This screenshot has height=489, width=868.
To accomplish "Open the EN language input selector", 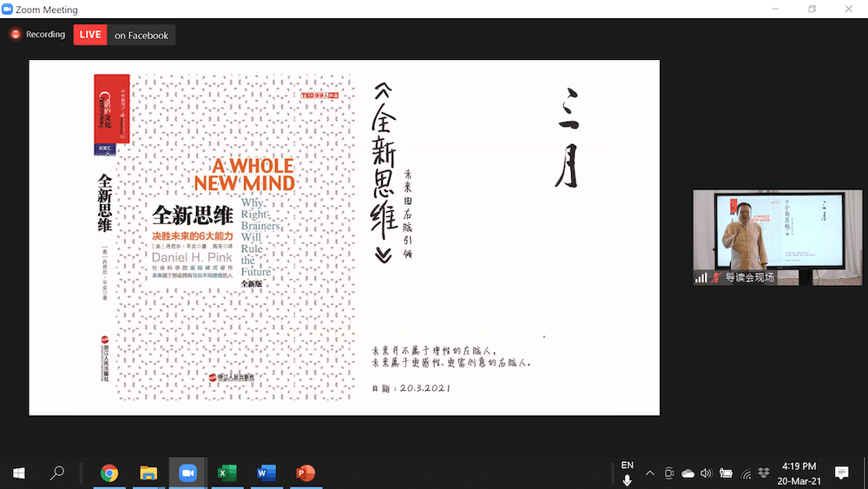I will (628, 466).
